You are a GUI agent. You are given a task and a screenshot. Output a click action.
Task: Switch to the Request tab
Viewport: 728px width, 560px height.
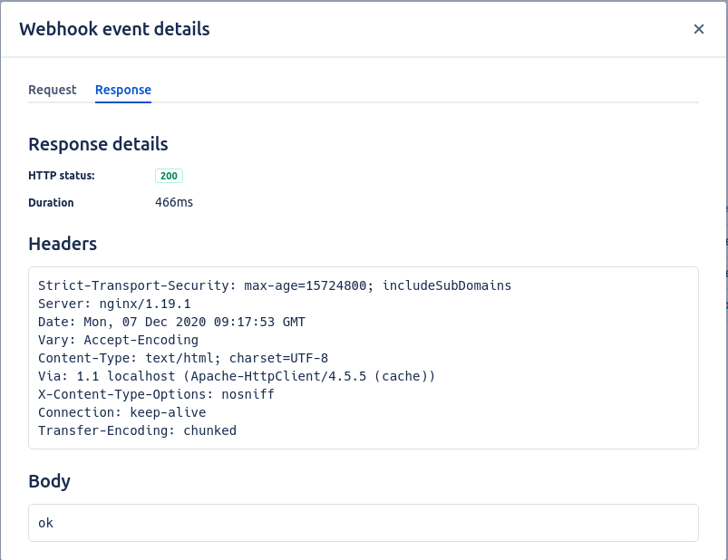pyautogui.click(x=52, y=90)
